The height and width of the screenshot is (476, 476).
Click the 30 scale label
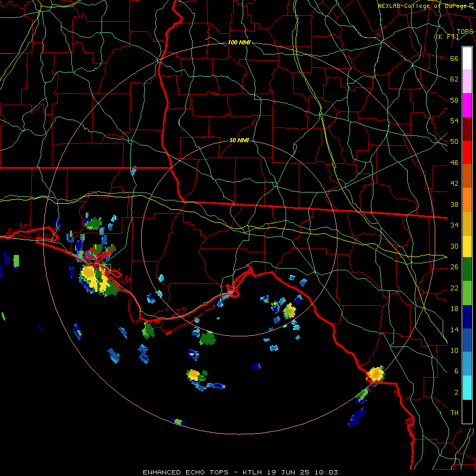click(x=454, y=246)
